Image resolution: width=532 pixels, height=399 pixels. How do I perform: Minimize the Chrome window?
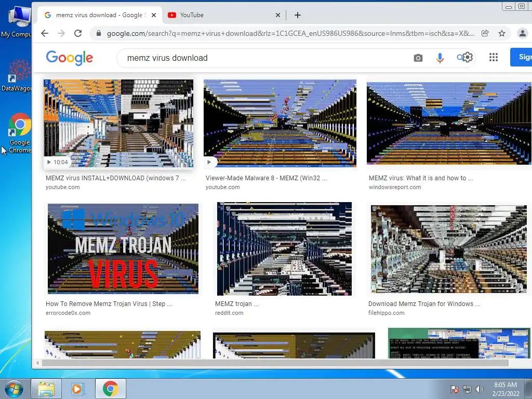(x=509, y=6)
